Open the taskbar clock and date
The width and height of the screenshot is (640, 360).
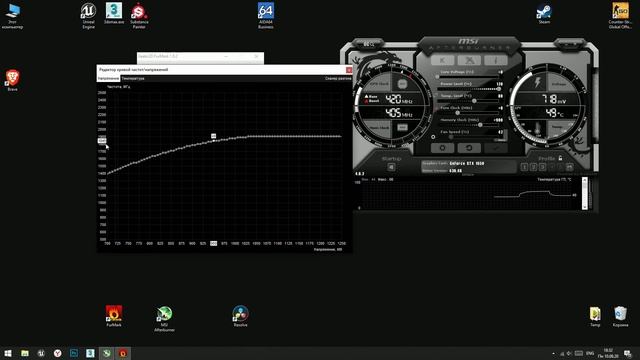coord(608,353)
